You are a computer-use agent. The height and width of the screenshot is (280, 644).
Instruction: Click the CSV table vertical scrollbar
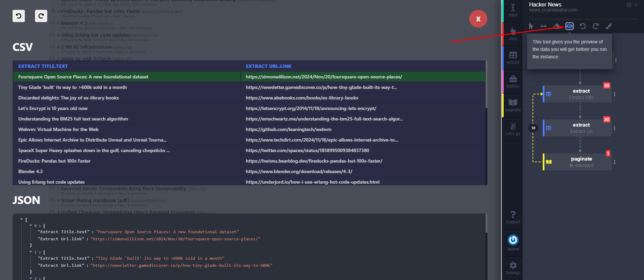click(486, 85)
